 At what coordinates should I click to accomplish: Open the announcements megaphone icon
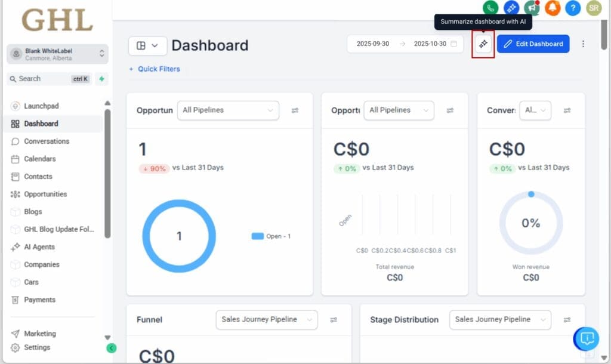[x=532, y=8]
